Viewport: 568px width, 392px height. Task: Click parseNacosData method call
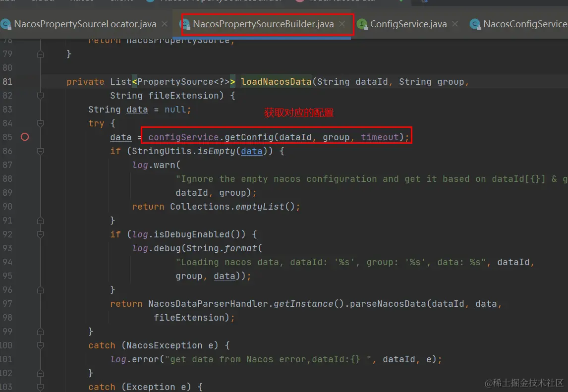388,304
